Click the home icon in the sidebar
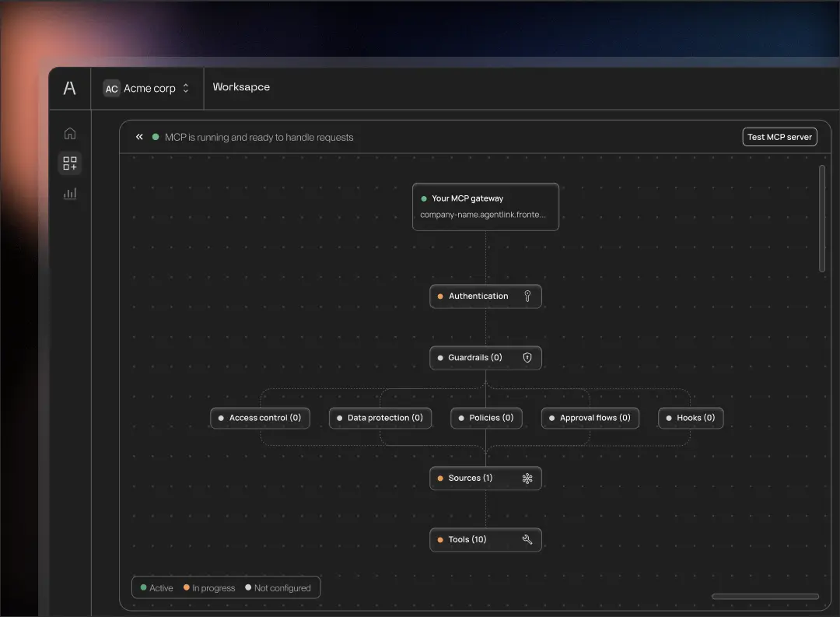 click(70, 134)
